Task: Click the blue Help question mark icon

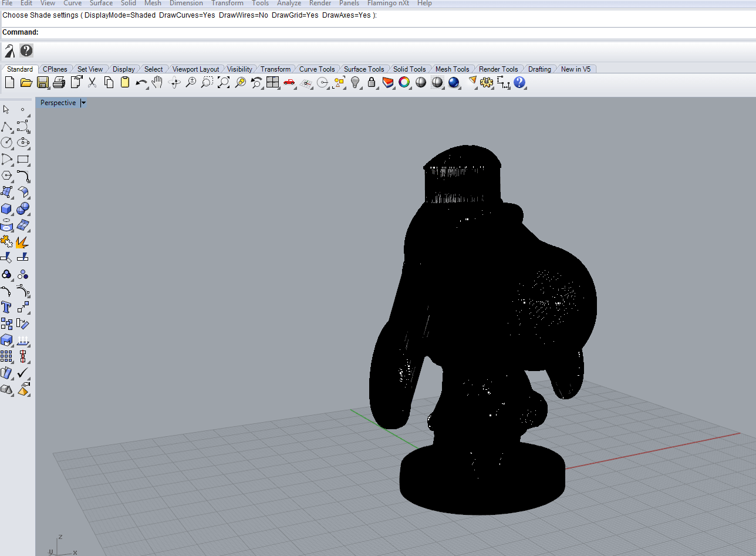Action: (x=519, y=83)
